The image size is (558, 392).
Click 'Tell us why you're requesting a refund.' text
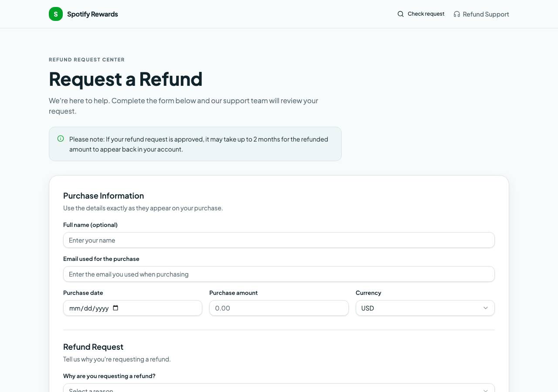click(x=117, y=359)
